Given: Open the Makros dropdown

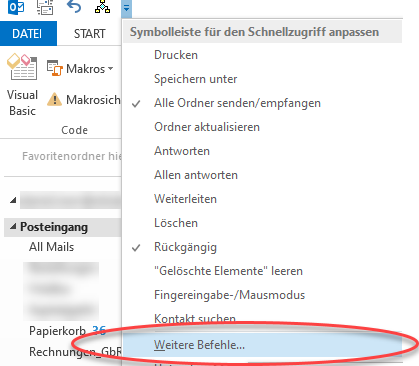Looking at the screenshot, I should [80, 69].
